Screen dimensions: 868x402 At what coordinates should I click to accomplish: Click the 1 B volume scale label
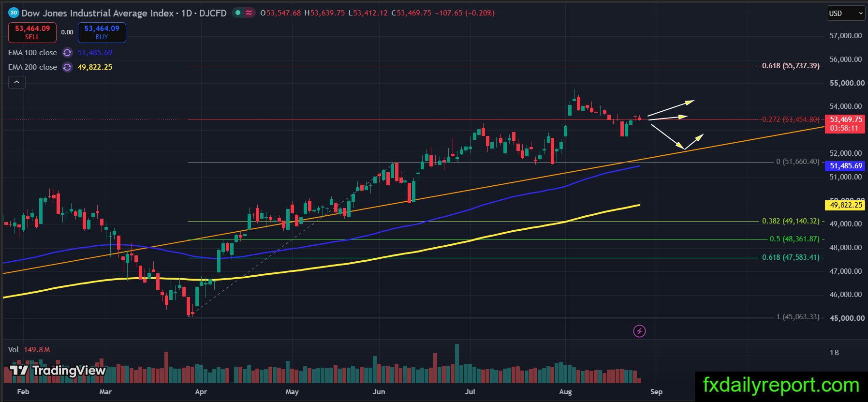point(834,353)
